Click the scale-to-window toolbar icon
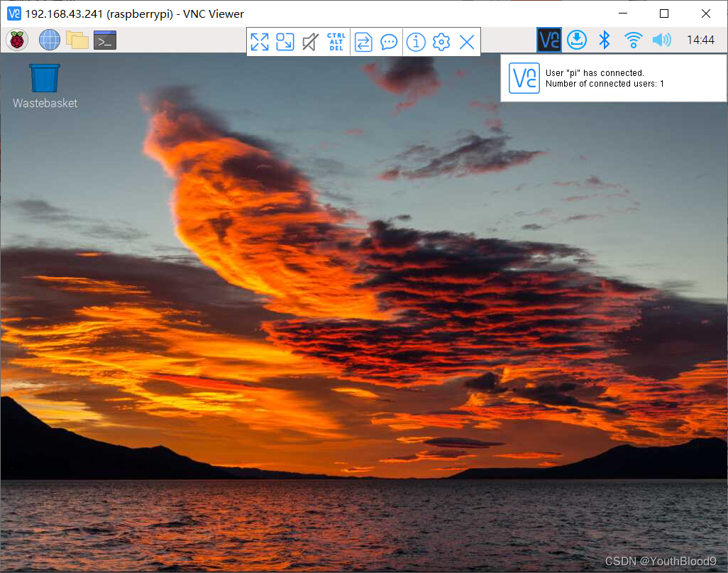The width and height of the screenshot is (728, 573). [285, 42]
